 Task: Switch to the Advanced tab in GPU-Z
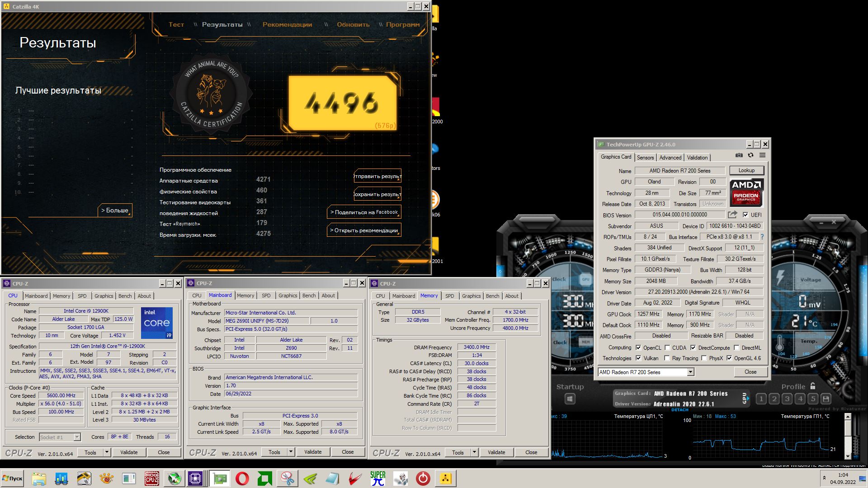[x=670, y=158]
